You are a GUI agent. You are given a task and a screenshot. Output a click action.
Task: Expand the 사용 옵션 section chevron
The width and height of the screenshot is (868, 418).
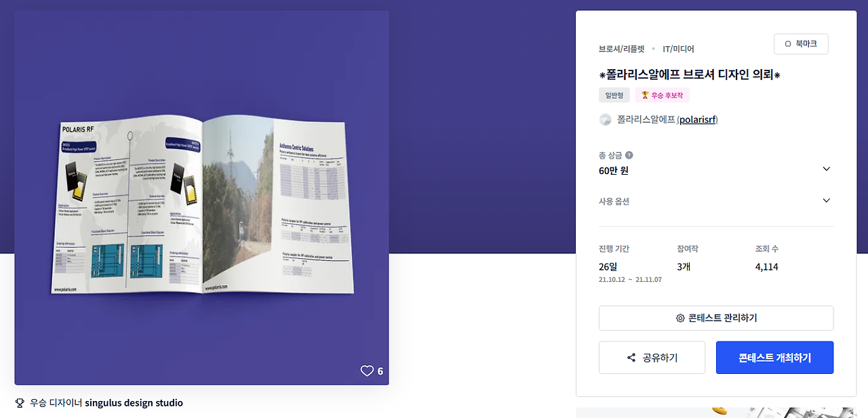(826, 201)
